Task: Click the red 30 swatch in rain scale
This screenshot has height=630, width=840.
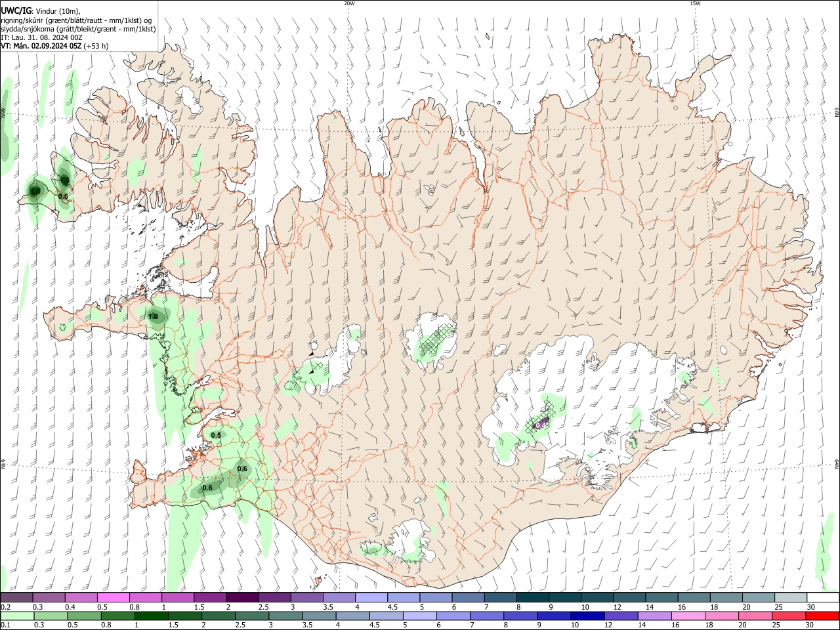Action: (823, 616)
